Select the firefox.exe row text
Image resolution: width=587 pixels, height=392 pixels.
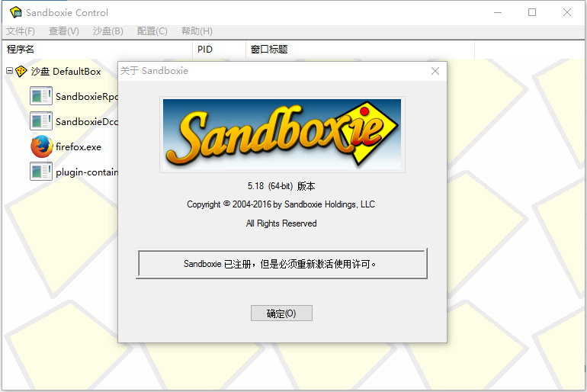click(79, 146)
